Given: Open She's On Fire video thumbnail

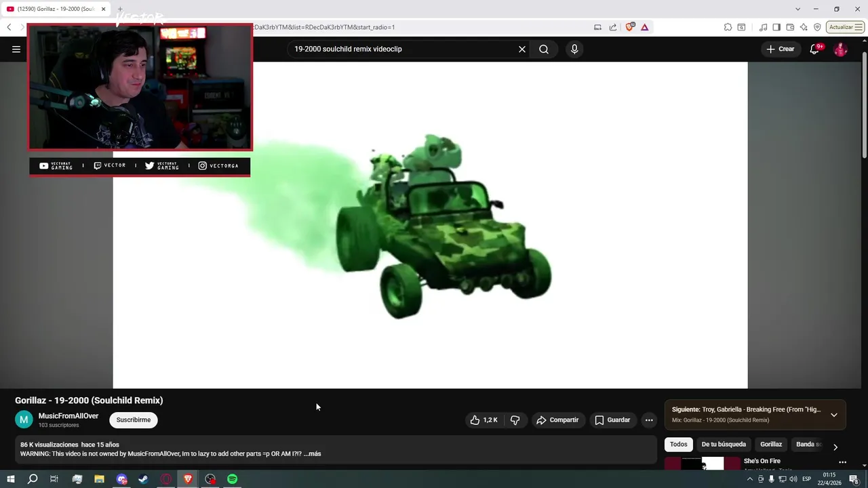Looking at the screenshot, I should pos(703,464).
